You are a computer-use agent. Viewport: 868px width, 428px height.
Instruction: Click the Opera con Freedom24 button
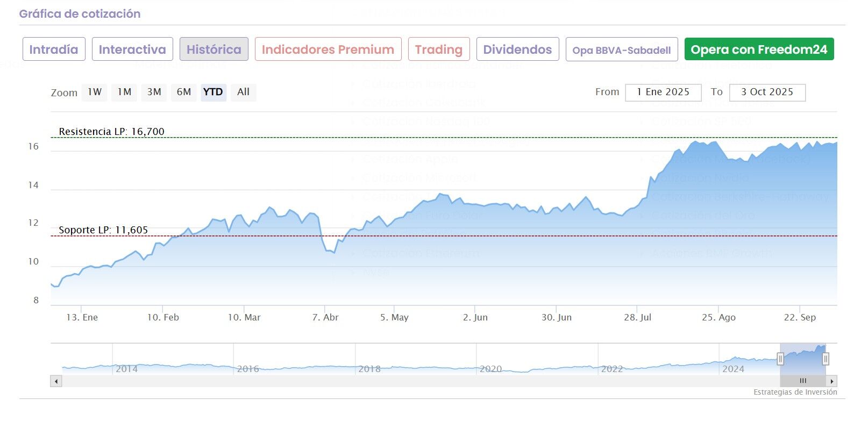coord(759,49)
